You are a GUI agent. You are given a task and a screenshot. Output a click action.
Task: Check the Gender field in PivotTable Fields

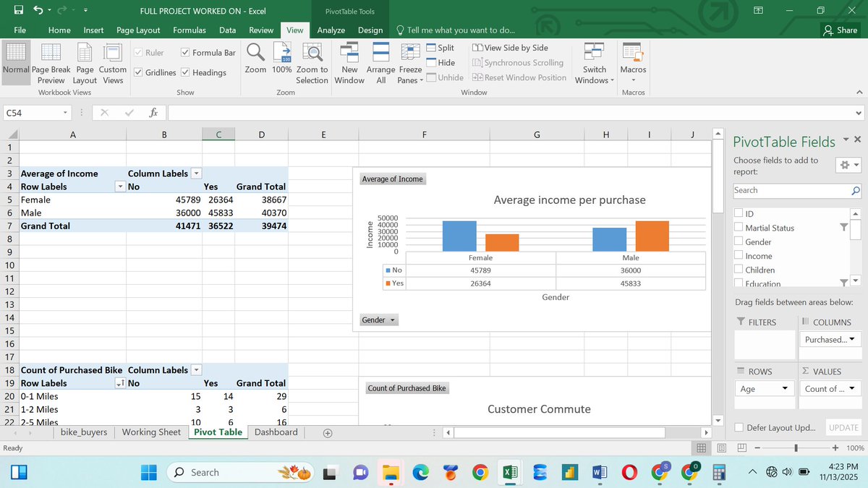click(x=738, y=241)
